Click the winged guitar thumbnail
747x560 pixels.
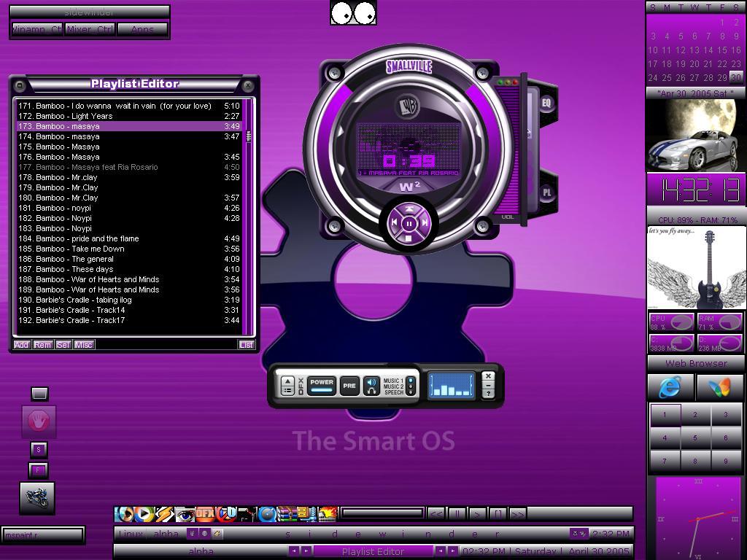pos(696,268)
